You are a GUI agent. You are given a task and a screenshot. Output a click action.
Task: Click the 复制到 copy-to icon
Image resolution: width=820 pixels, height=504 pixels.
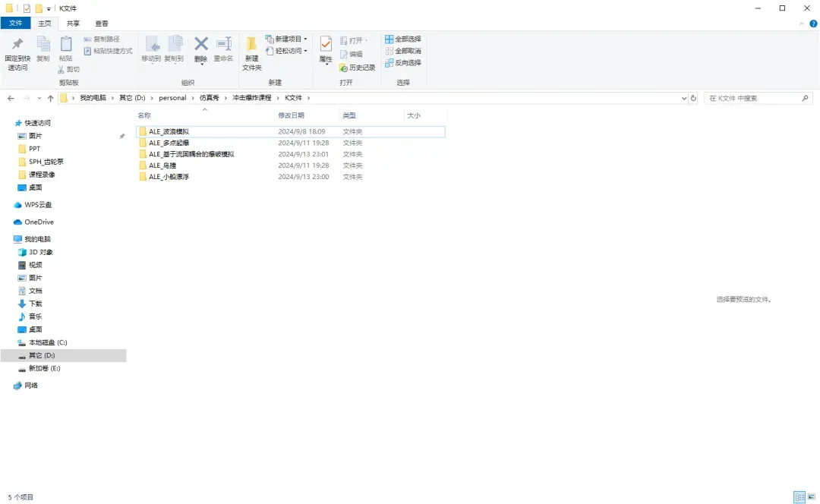click(175, 44)
